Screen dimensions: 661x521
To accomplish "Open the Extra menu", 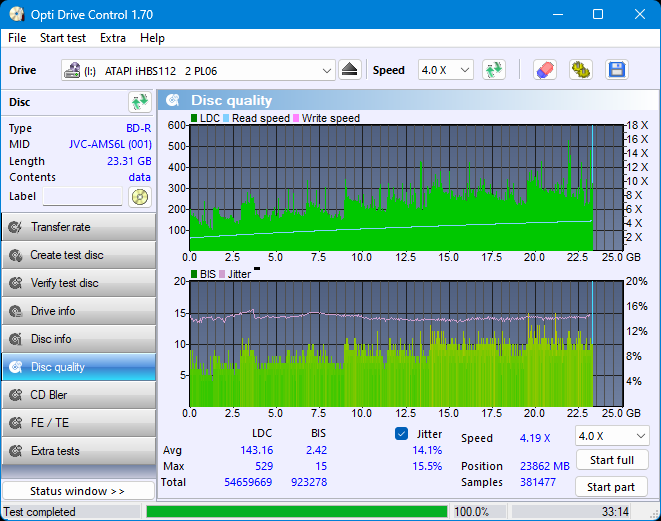I will (113, 38).
